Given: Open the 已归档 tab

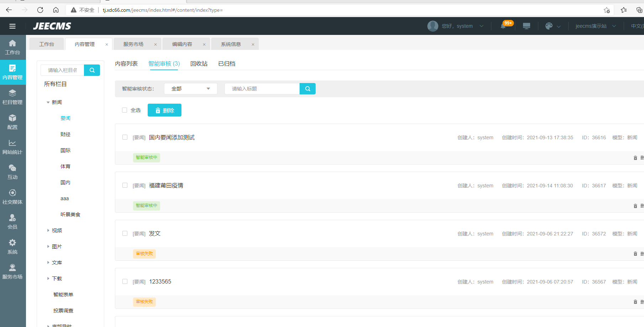Looking at the screenshot, I should pyautogui.click(x=227, y=64).
